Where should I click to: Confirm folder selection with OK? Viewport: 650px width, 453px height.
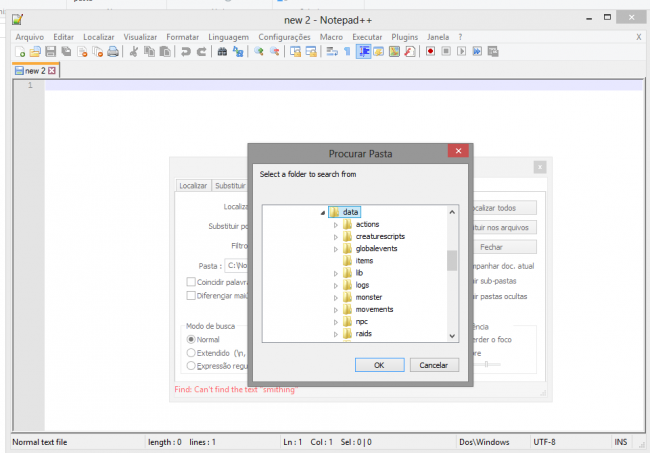[379, 365]
